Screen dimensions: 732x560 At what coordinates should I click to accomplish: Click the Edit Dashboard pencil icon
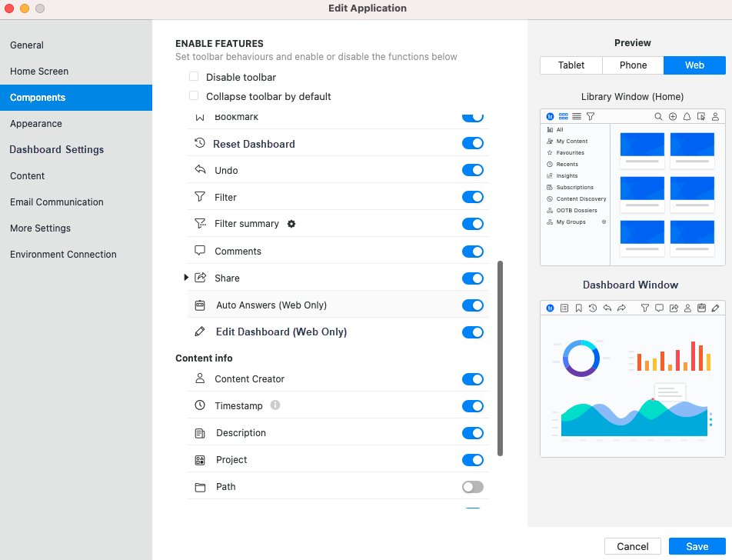coord(200,332)
